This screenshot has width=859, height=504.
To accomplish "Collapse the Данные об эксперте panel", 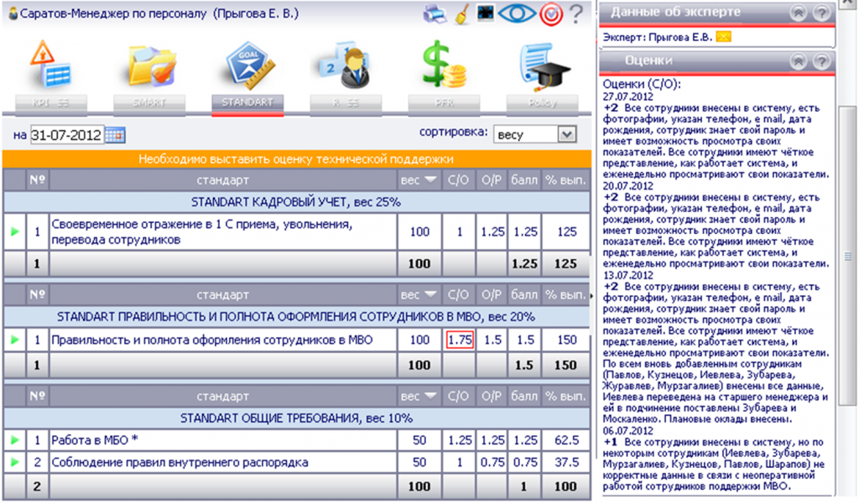I will pyautogui.click(x=799, y=13).
